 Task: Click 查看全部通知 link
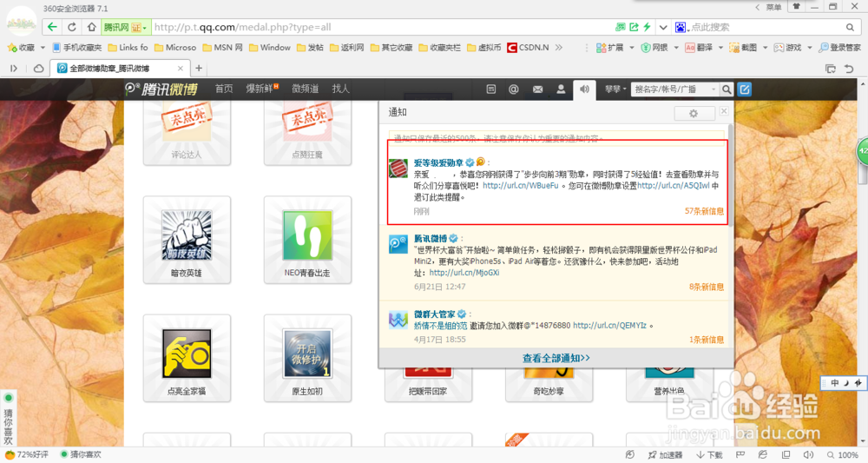[556, 359]
